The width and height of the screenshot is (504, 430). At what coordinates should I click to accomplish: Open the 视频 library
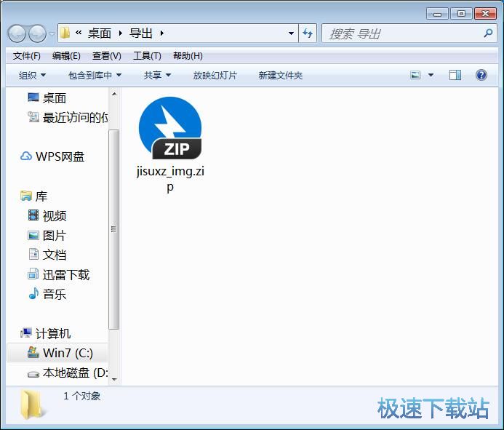[x=47, y=215]
